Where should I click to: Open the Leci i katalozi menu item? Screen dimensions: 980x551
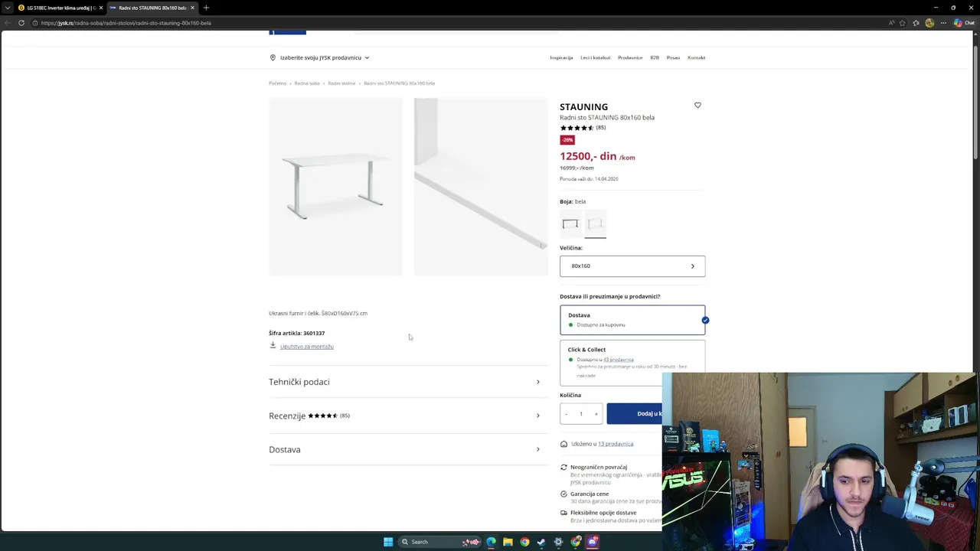point(596,57)
